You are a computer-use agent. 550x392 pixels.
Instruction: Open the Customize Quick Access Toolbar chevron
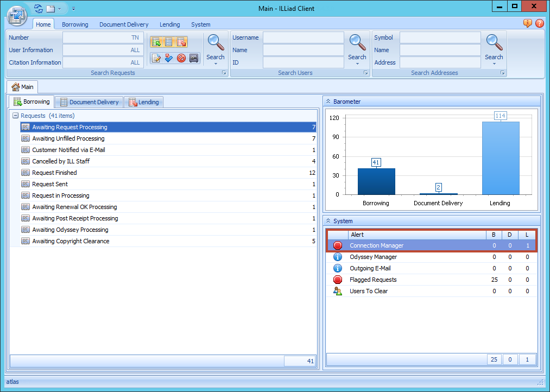pyautogui.click(x=73, y=9)
